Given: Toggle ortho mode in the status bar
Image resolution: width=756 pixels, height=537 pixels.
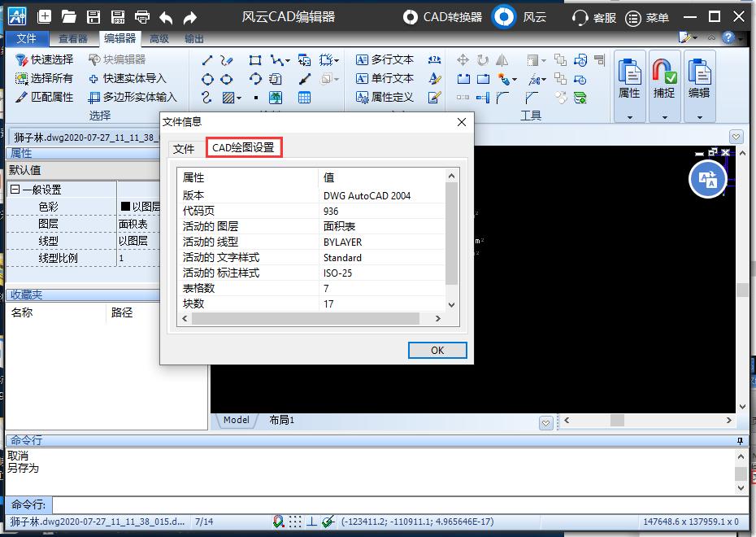Looking at the screenshot, I should (x=312, y=522).
